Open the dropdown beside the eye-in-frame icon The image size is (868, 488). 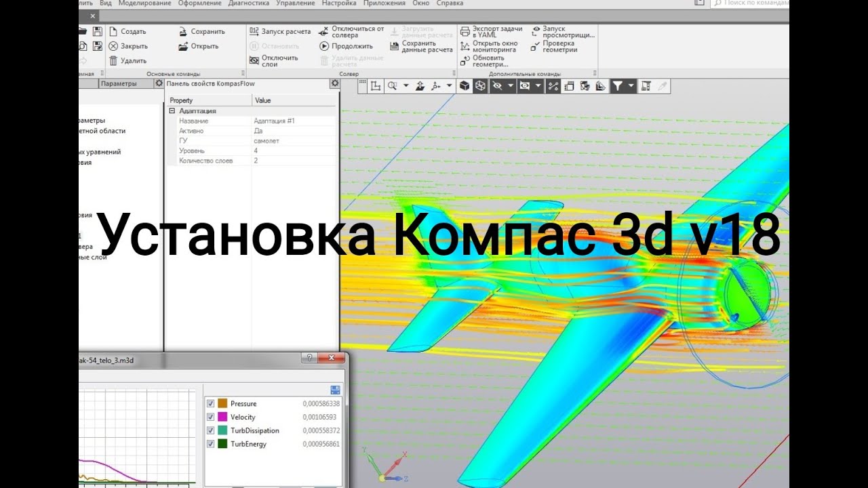coord(538,86)
